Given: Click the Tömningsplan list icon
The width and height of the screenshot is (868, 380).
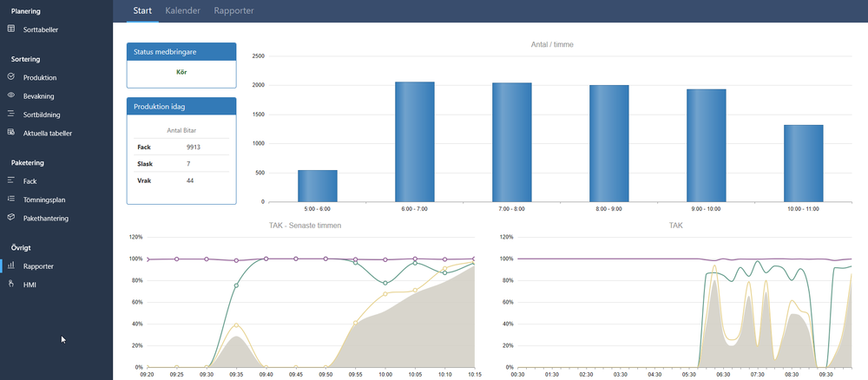Looking at the screenshot, I should (x=11, y=199).
